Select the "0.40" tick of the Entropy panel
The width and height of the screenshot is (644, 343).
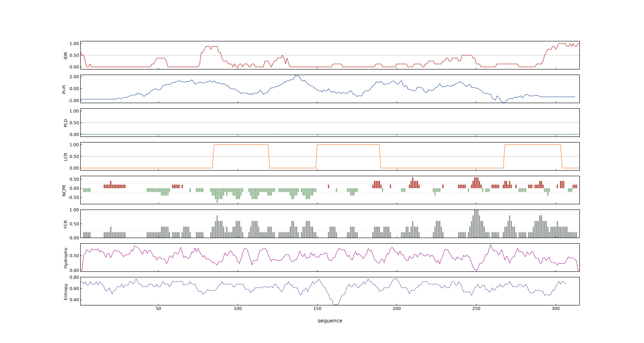coord(74,300)
